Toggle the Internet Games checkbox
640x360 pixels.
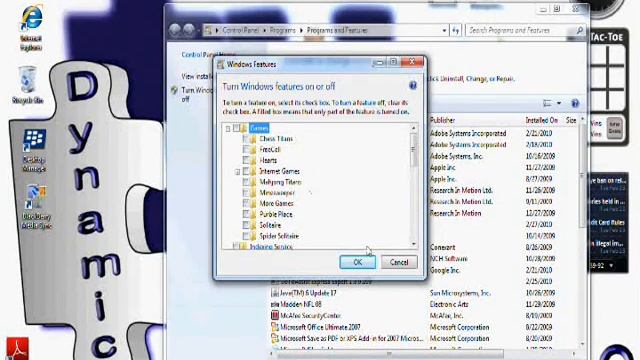pos(246,171)
